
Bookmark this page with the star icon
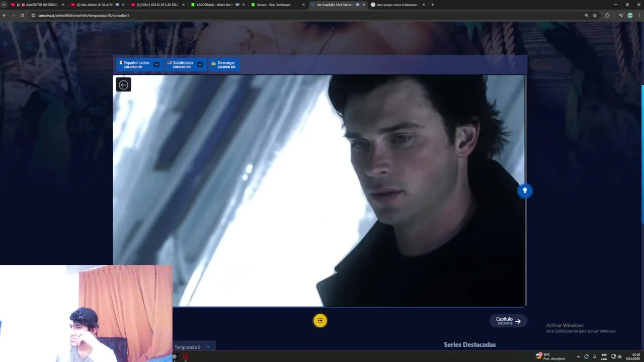tap(595, 16)
